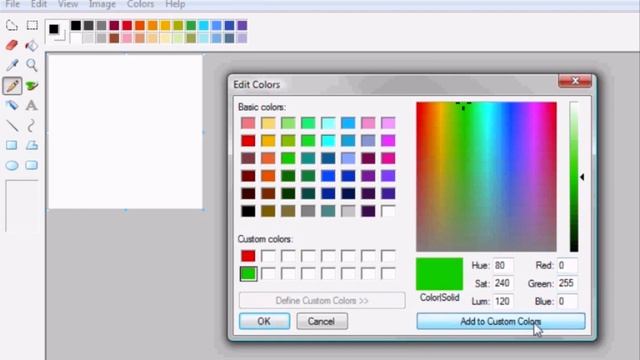Image resolution: width=640 pixels, height=360 pixels.
Task: Click the luminosity slider arrow
Action: pyautogui.click(x=582, y=177)
